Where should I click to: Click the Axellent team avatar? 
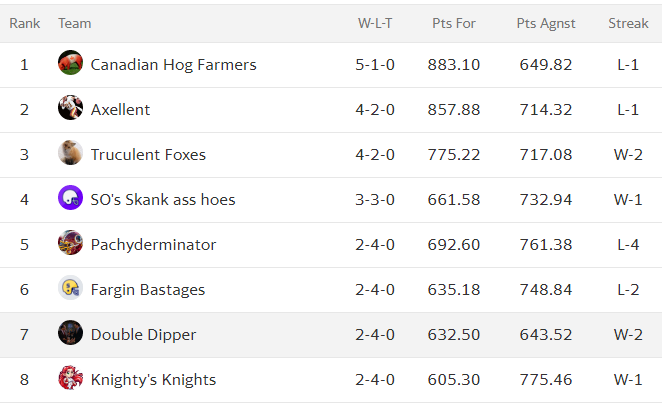click(x=70, y=108)
